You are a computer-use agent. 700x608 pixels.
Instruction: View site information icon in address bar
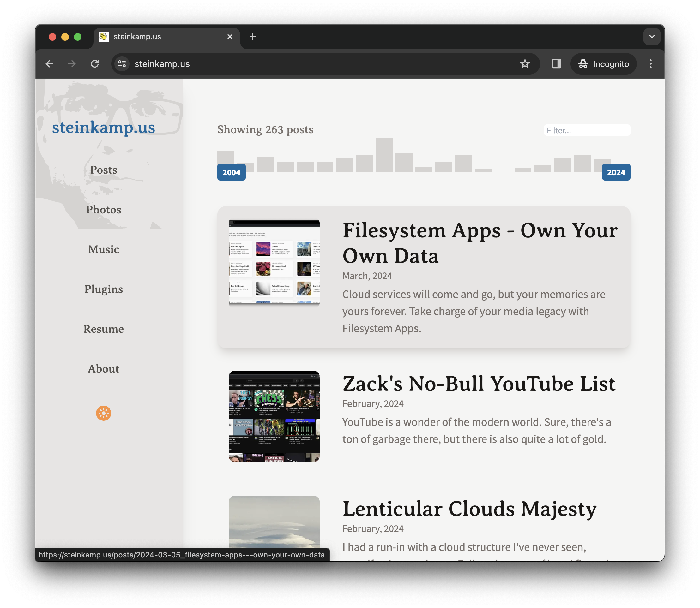[x=122, y=64]
